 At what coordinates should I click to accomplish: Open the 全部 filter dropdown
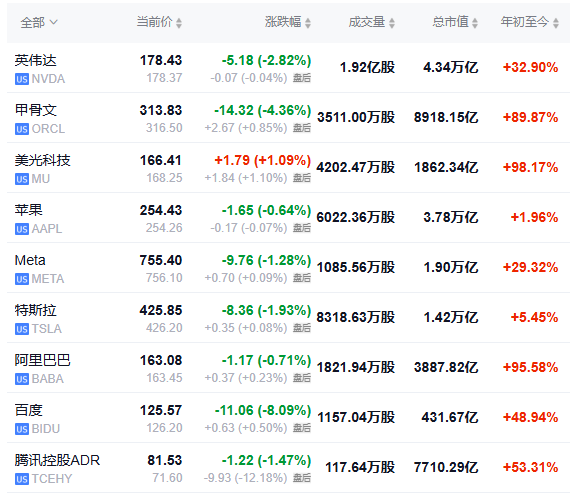coord(39,23)
